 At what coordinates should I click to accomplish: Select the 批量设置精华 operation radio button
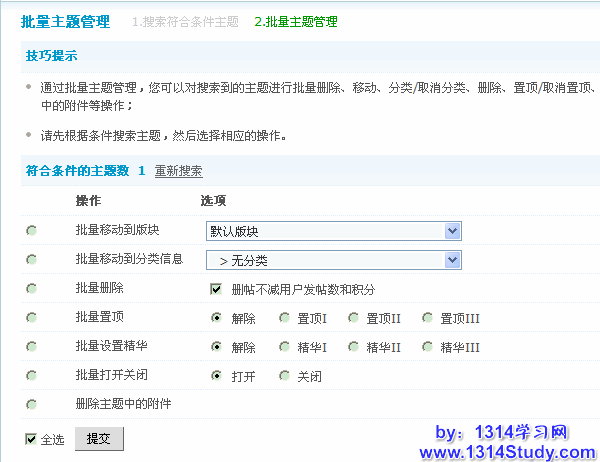click(x=31, y=347)
